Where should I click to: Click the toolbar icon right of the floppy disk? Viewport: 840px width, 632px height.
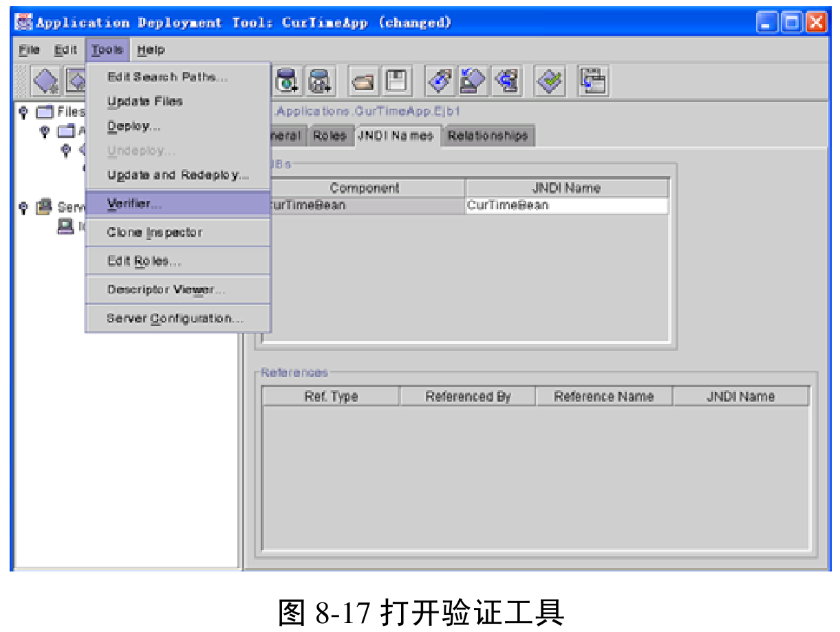(439, 82)
